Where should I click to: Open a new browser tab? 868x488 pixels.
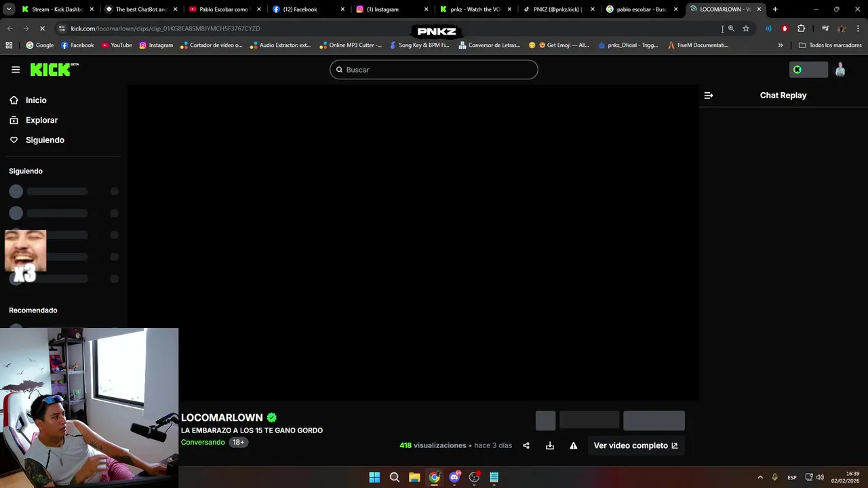pos(775,9)
